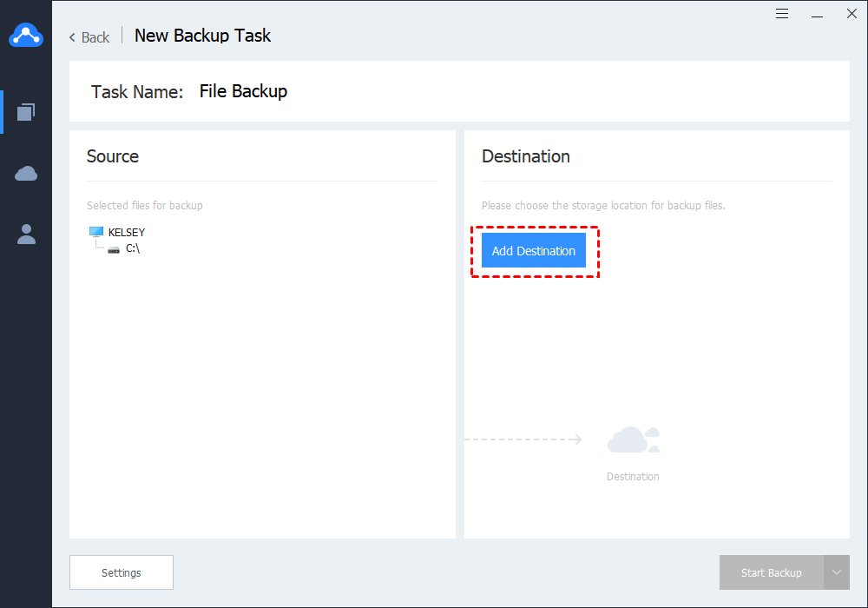Expand the Start Backup dropdown arrow
868x608 pixels.
837,572
